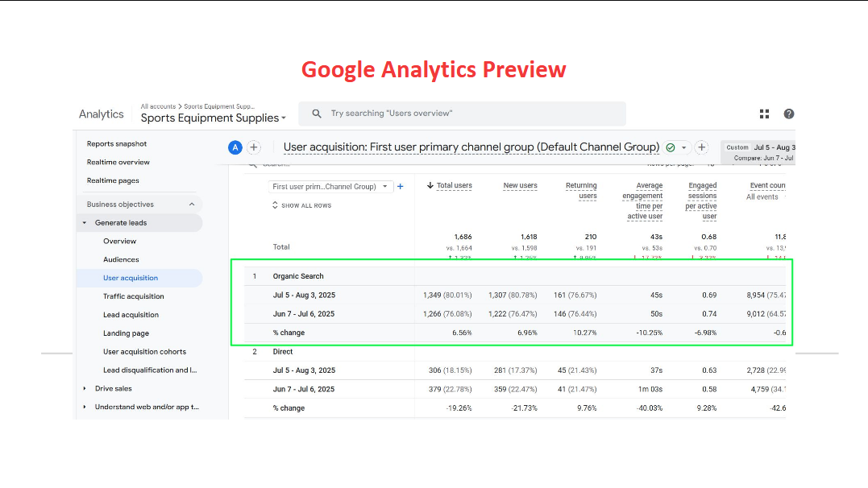Viewport: 868px width, 488px height.
Task: Click the plus icon after the report title
Action: [x=701, y=147]
